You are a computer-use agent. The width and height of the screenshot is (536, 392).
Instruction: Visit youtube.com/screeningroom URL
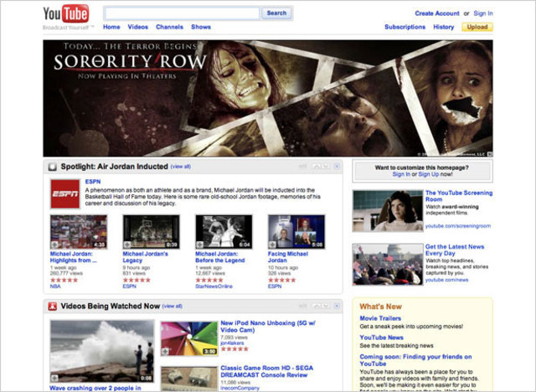click(x=458, y=226)
